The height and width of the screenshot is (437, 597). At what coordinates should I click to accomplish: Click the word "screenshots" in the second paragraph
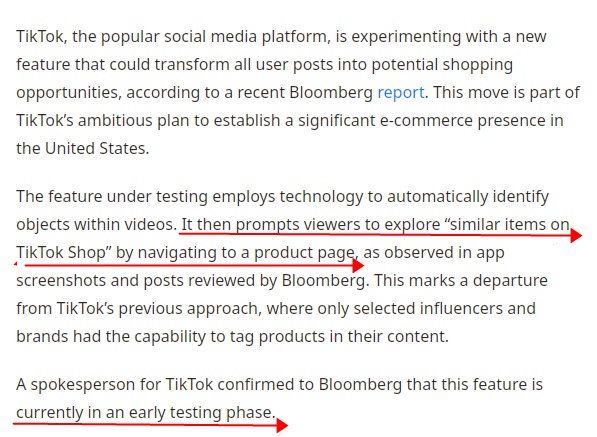pyautogui.click(x=61, y=280)
